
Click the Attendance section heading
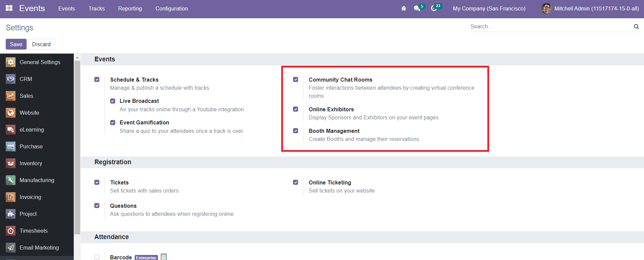(x=111, y=237)
